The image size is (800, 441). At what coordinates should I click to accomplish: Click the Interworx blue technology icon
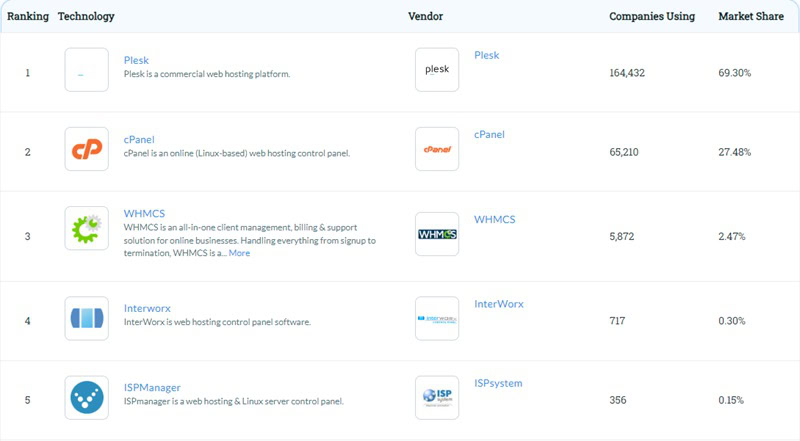point(87,318)
